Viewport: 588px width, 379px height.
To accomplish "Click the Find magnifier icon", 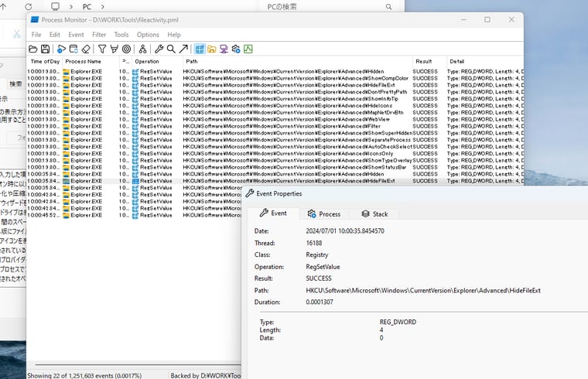I will pos(171,49).
